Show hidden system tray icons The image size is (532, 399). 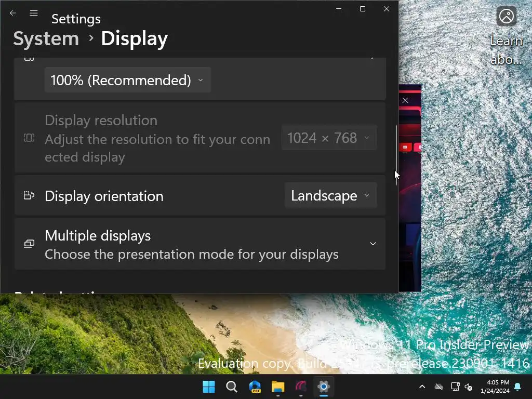pos(422,387)
